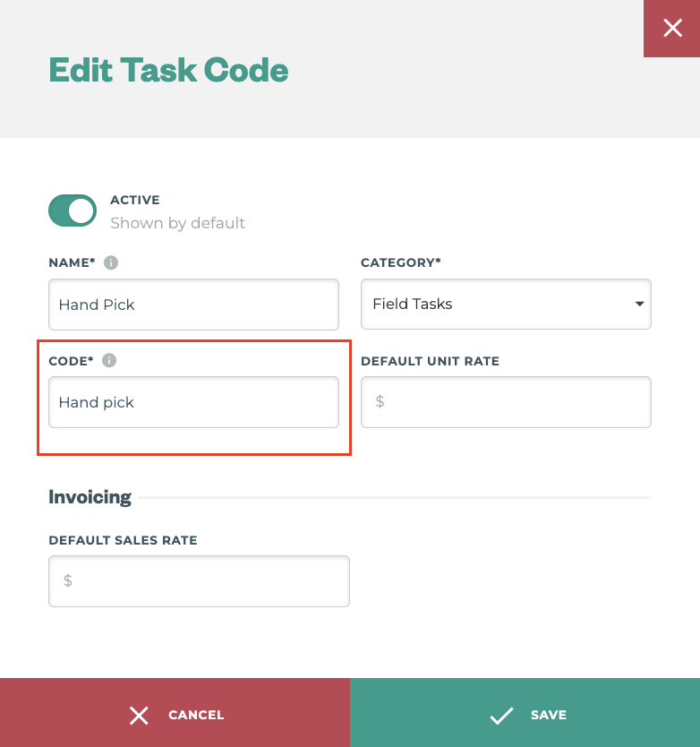Click the checkmark icon inside the Save button

click(501, 715)
